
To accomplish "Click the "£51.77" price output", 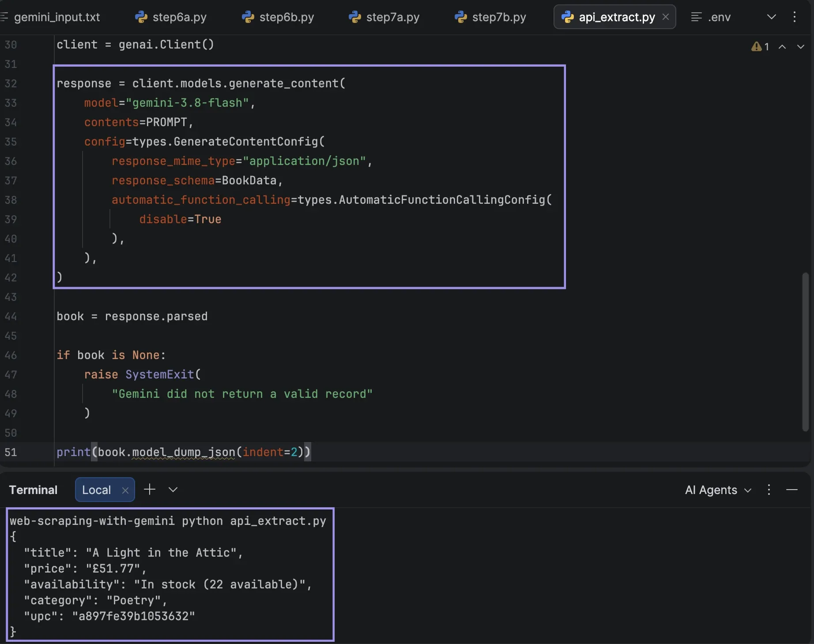I will click(x=113, y=569).
